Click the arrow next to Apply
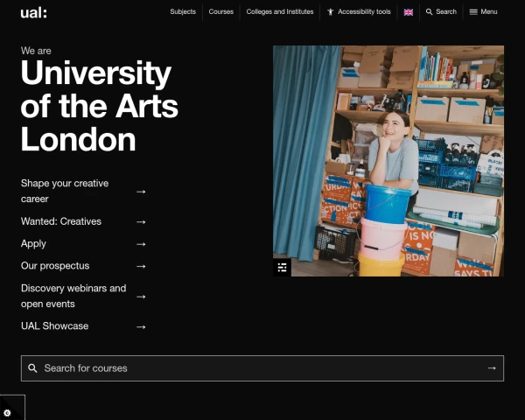Viewport: 525px width, 420px height. 141,244
